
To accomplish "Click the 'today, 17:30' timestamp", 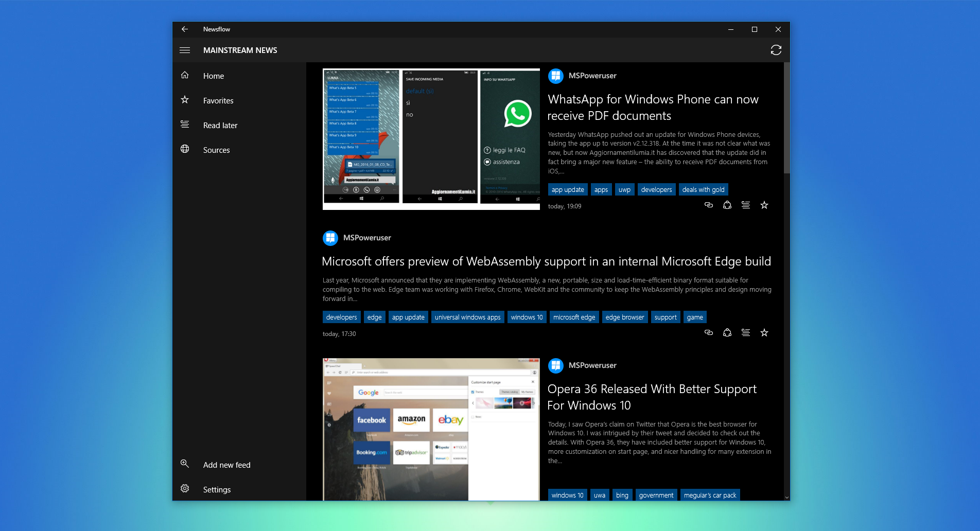I will coord(339,334).
